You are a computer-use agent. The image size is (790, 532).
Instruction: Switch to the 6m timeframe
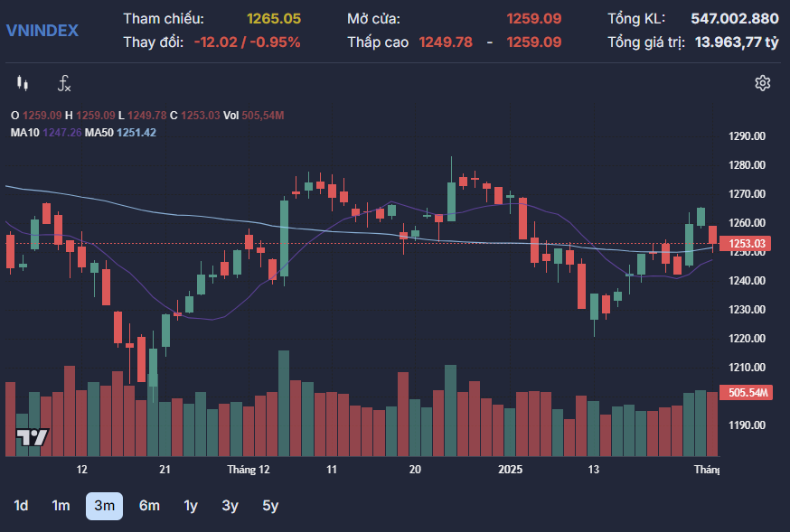[x=149, y=506]
